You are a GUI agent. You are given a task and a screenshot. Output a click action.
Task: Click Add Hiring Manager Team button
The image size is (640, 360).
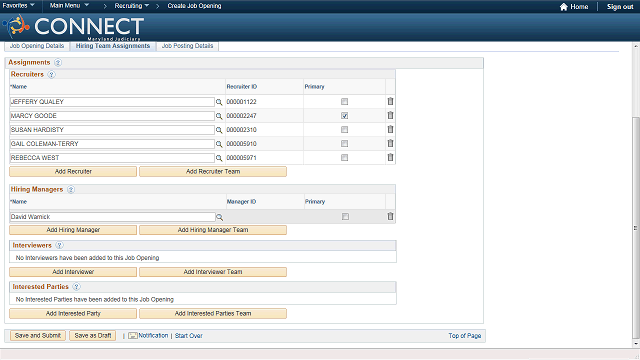click(213, 230)
